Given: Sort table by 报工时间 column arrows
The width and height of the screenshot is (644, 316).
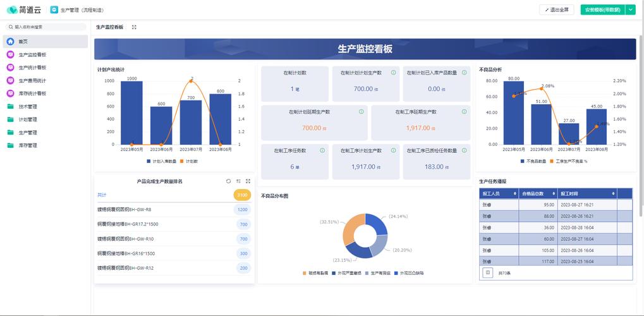Looking at the screenshot, I should click(613, 193).
